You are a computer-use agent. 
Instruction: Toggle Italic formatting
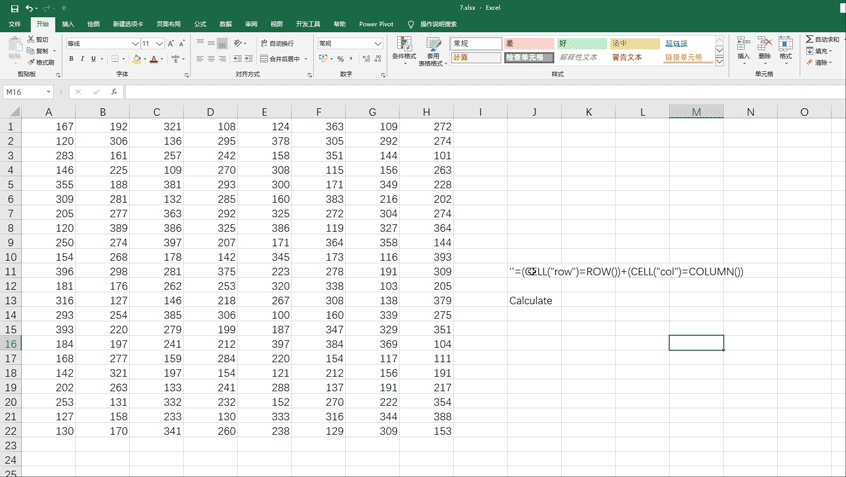click(82, 59)
